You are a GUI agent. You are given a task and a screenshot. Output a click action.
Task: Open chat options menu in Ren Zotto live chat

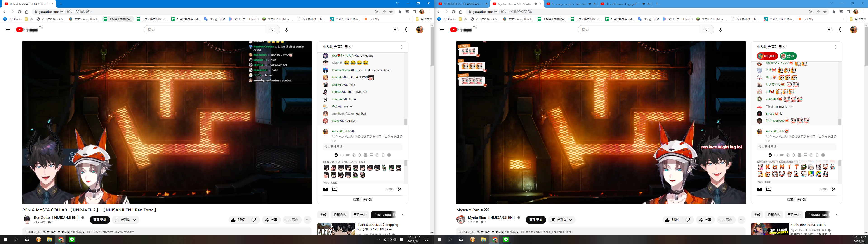[x=401, y=47]
